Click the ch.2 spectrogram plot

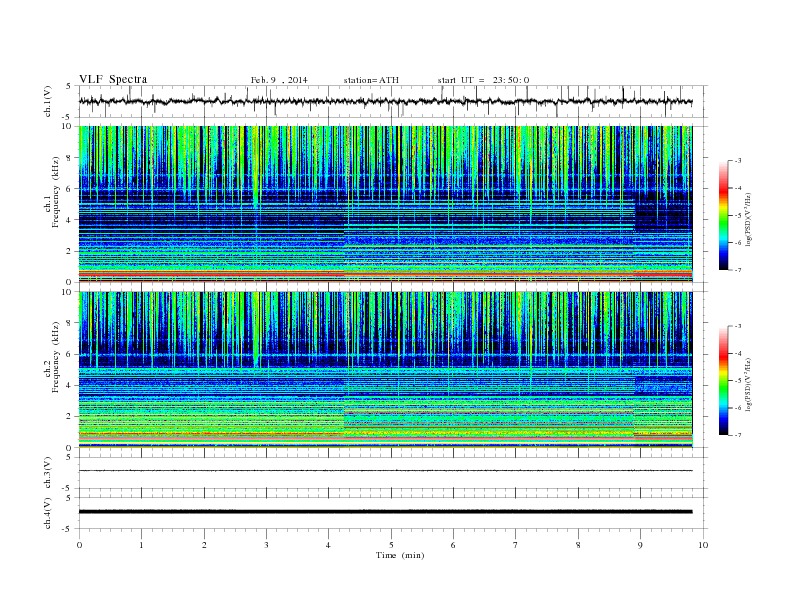click(x=385, y=370)
